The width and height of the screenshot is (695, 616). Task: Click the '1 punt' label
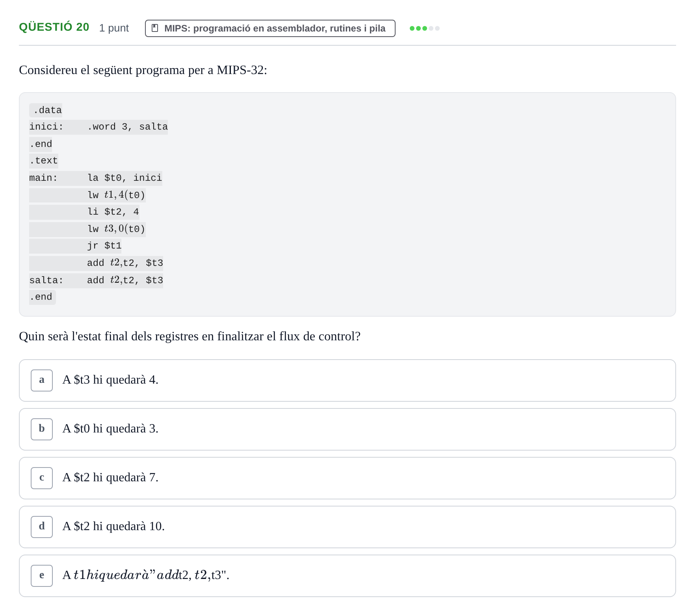point(114,28)
